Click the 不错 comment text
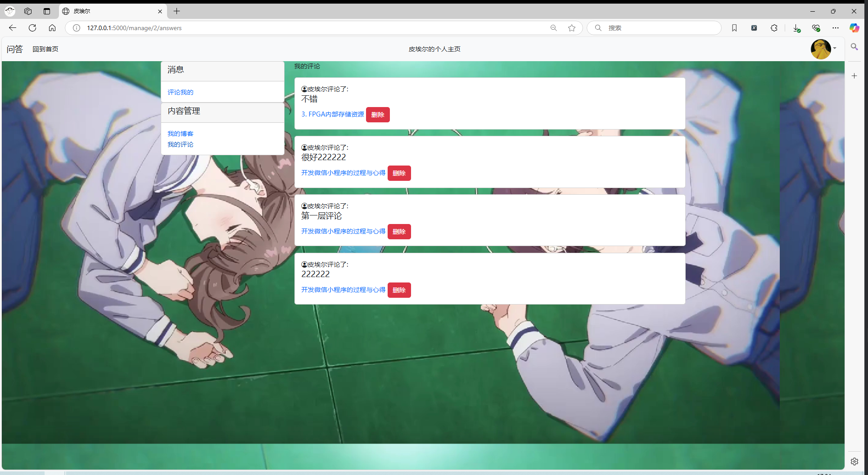Screen dimensions: 868x475 point(309,99)
